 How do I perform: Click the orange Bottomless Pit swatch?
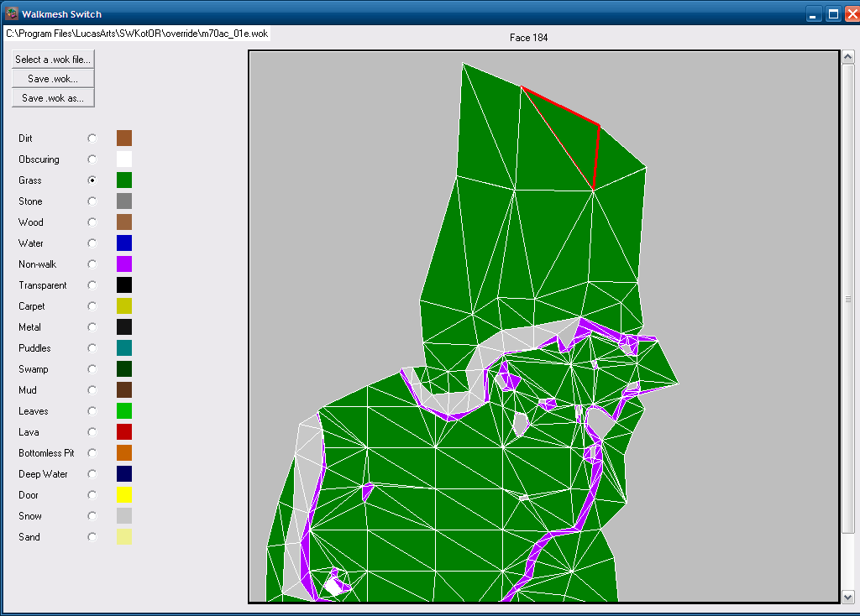[x=124, y=453]
